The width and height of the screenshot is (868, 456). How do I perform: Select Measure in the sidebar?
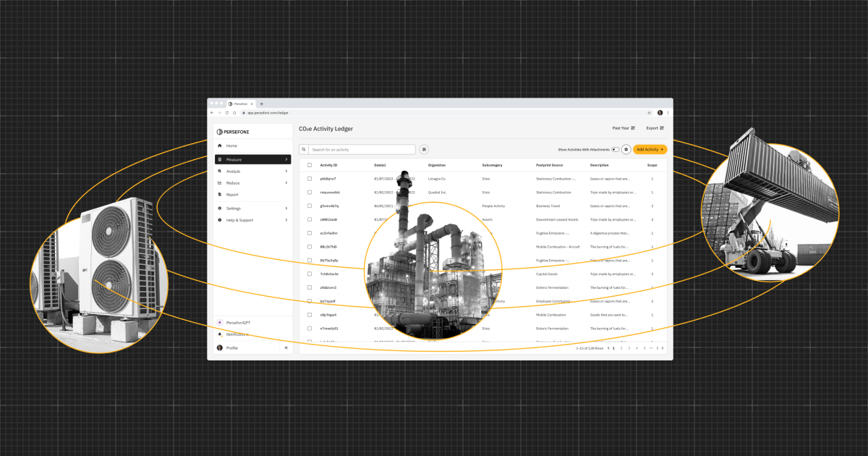pos(252,159)
